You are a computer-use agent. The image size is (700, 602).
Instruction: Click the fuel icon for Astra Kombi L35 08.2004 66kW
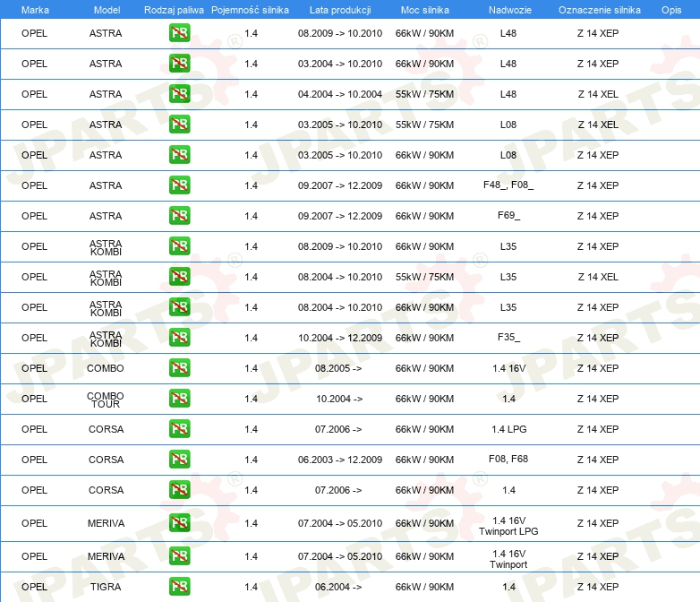179,307
